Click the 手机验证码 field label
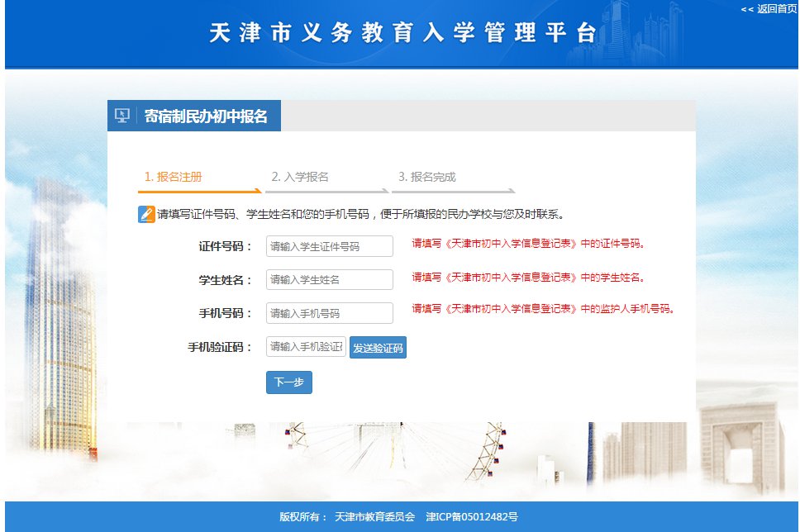 pyautogui.click(x=219, y=348)
